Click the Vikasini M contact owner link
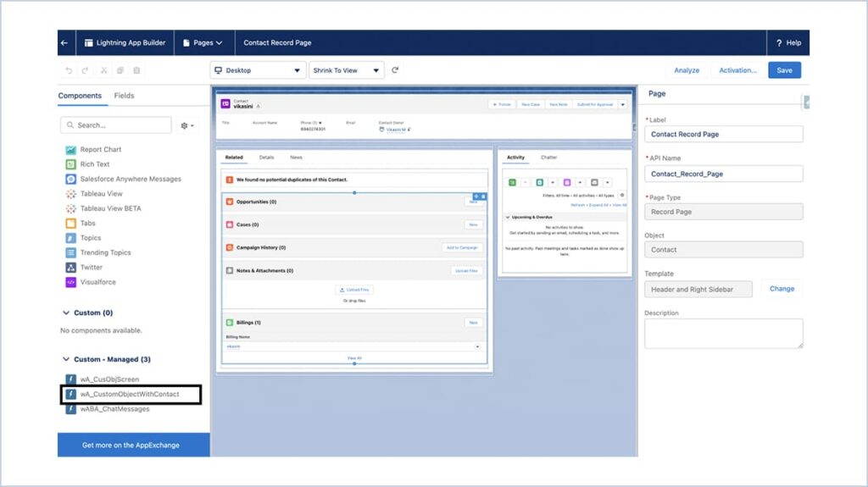 pyautogui.click(x=395, y=130)
